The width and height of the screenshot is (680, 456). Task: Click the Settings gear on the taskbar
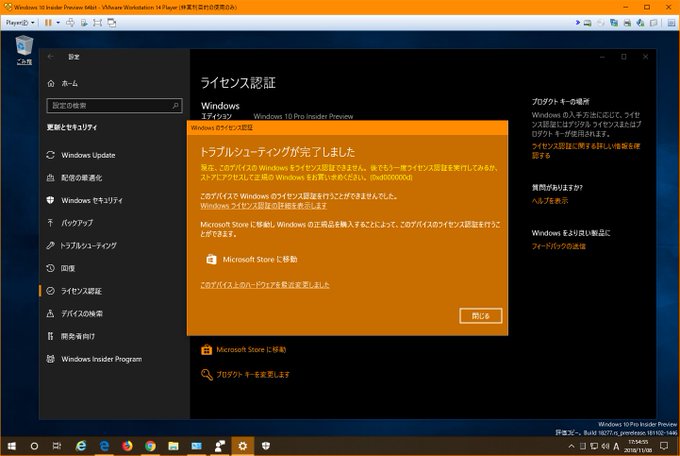point(243,446)
